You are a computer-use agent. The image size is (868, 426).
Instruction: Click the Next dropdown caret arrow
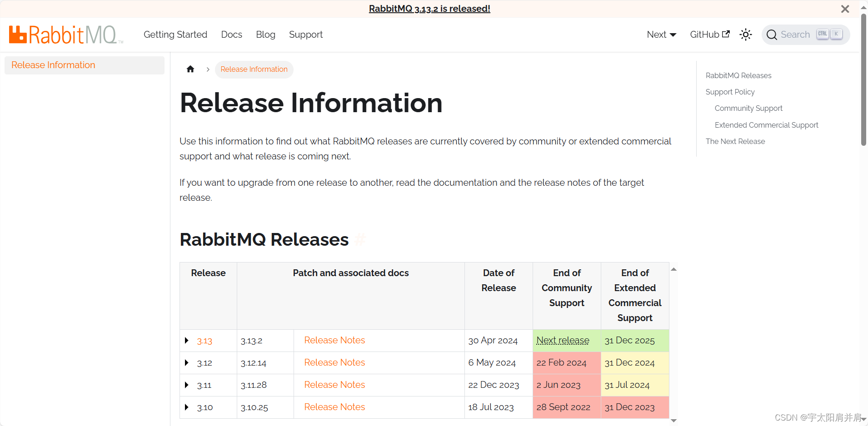pos(673,35)
